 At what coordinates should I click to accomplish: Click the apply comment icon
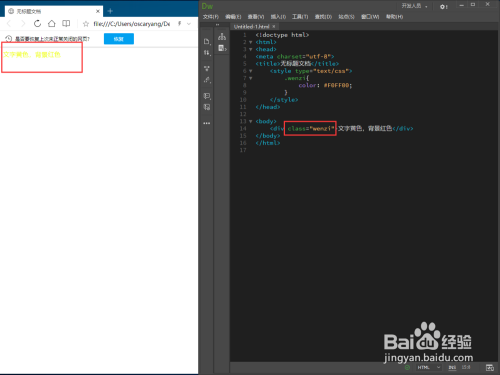[x=207, y=96]
